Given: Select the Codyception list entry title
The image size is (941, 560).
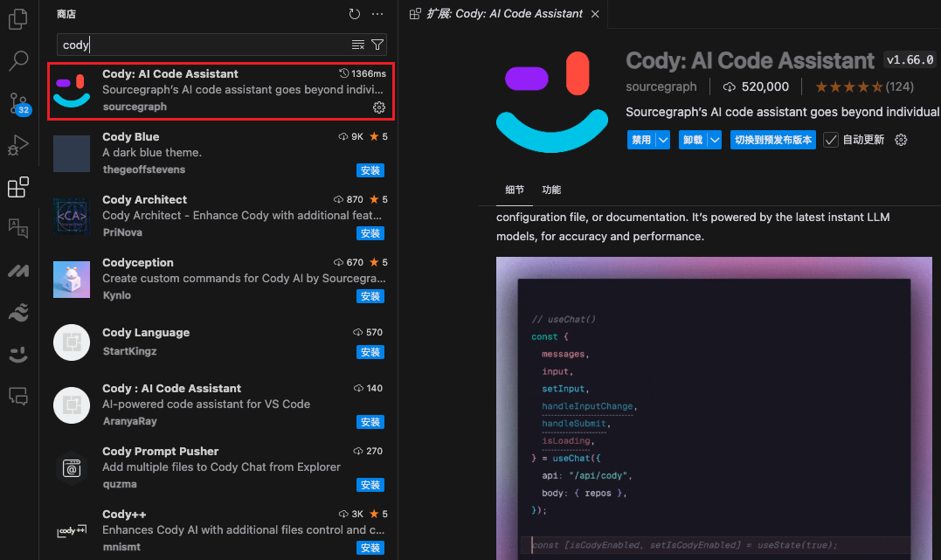Looking at the screenshot, I should tap(137, 262).
